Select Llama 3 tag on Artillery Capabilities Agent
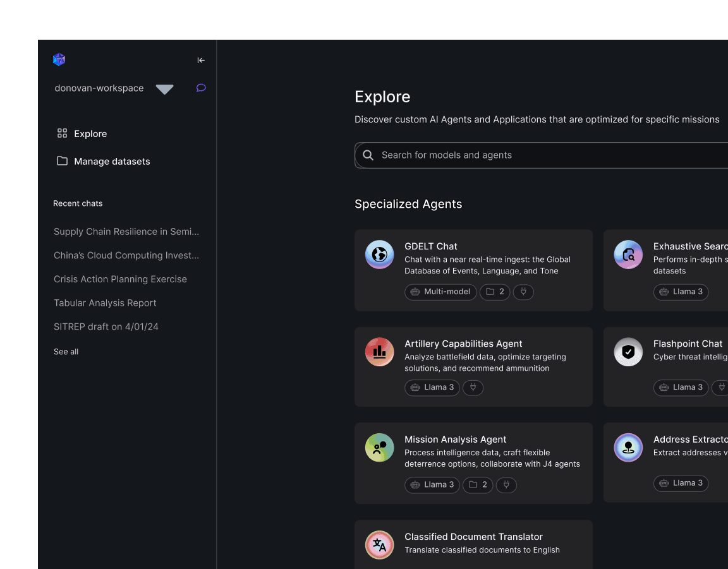728x569 pixels. [x=432, y=388]
